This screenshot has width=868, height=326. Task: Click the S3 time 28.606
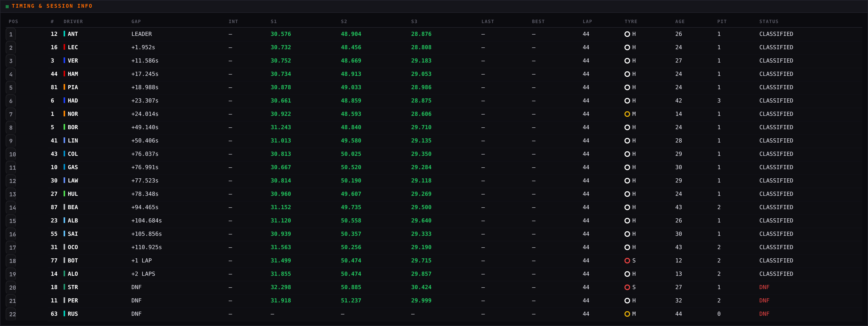click(421, 114)
